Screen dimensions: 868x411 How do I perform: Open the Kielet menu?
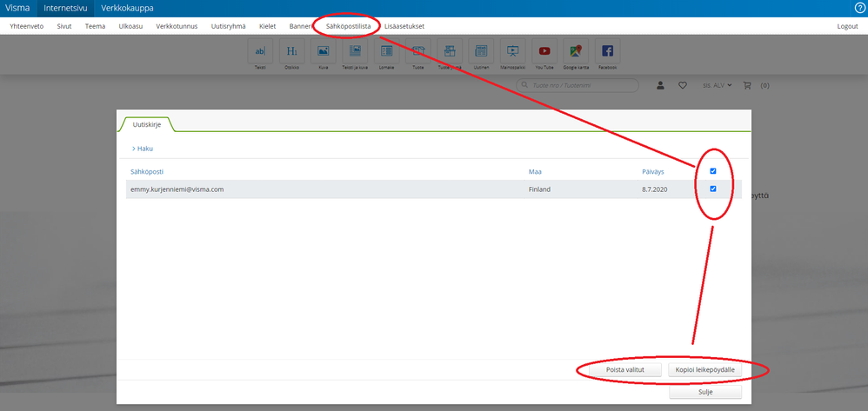pyautogui.click(x=267, y=26)
